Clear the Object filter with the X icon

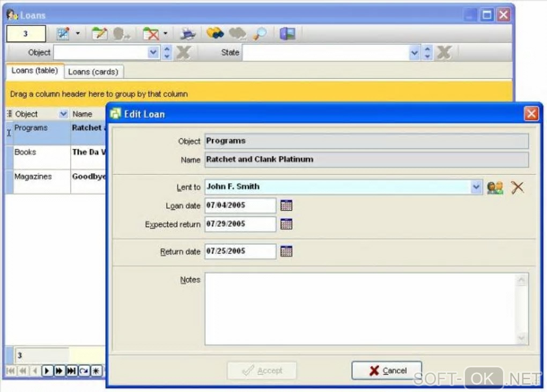click(183, 53)
